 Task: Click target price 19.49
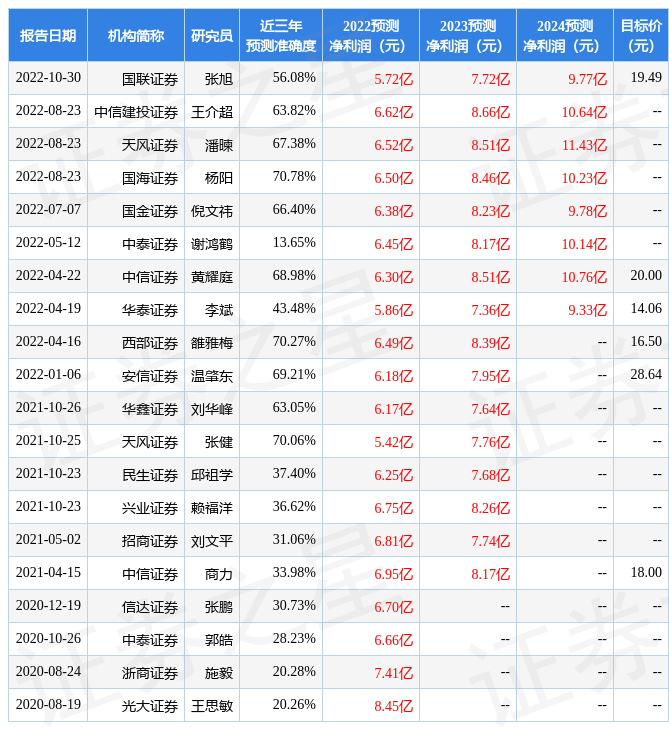(x=646, y=77)
